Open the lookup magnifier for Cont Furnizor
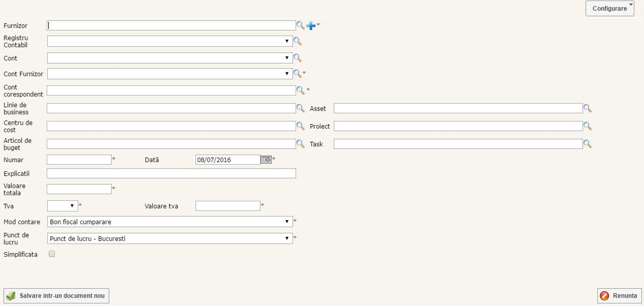Screen dimensions: 644x306 click(x=297, y=74)
